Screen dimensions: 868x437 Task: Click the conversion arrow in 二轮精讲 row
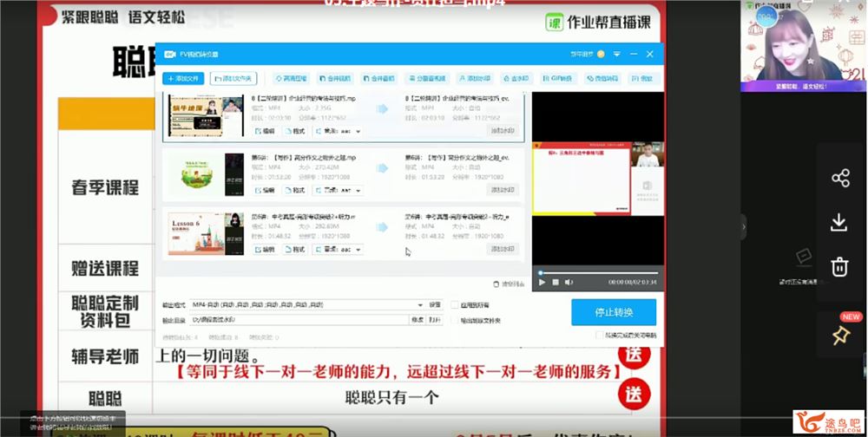point(382,109)
